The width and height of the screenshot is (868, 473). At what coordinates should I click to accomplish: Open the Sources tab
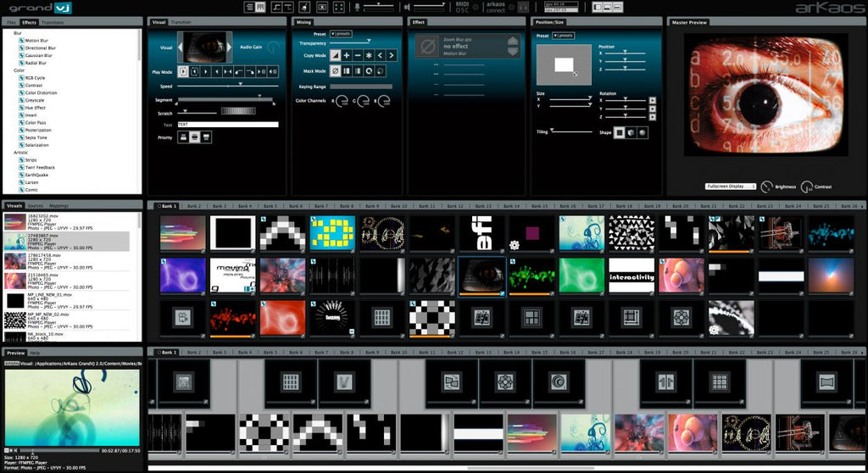point(36,206)
